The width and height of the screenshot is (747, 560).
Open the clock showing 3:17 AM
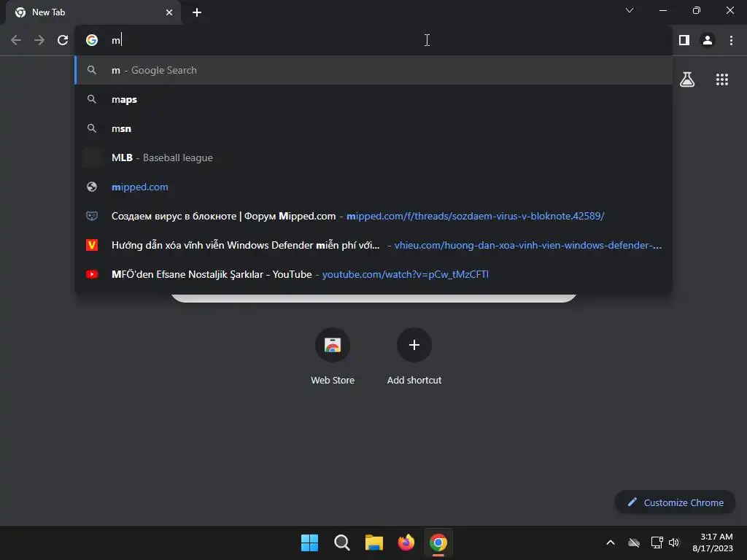(x=713, y=542)
